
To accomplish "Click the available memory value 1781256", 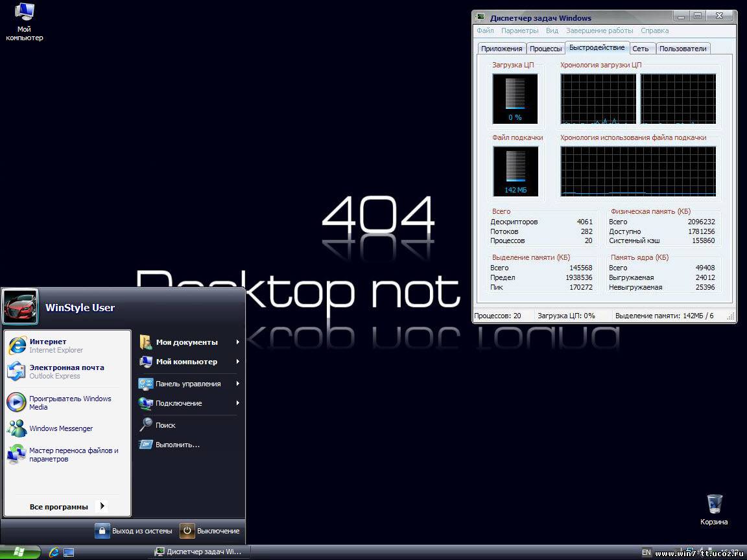I will click(x=701, y=231).
